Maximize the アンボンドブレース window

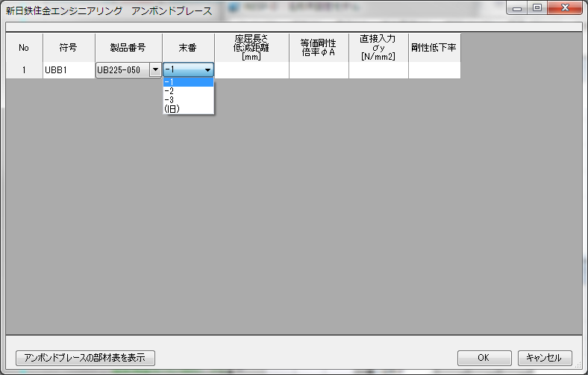coord(537,8)
